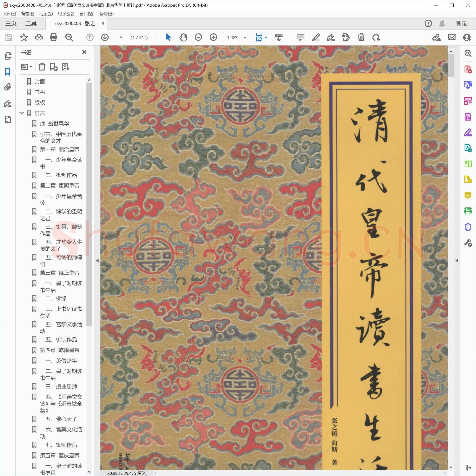Zoom in on the page

tap(213, 37)
